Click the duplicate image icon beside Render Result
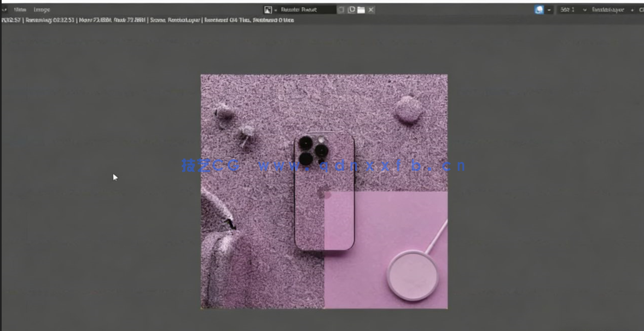644x331 pixels. (351, 9)
